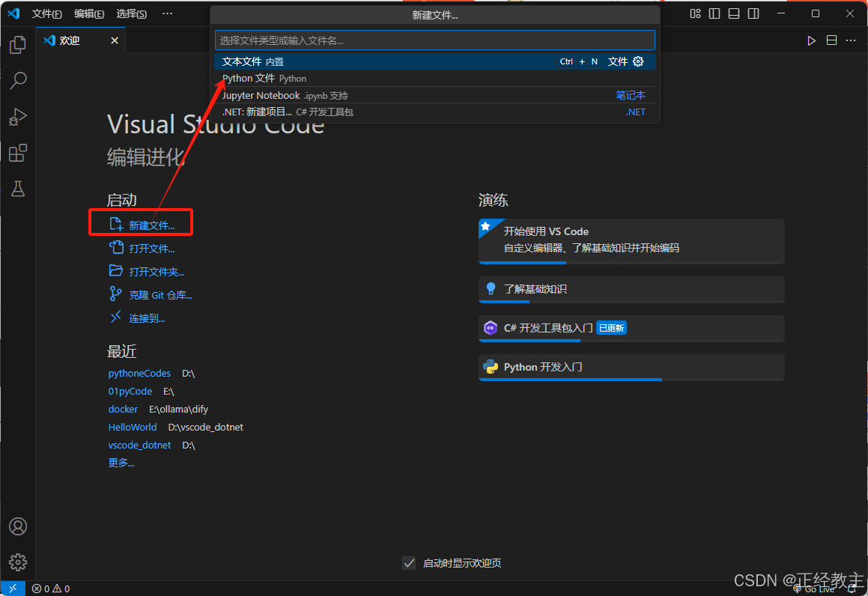Toggle the bottom panel
The height and width of the screenshot is (596, 868).
point(734,13)
